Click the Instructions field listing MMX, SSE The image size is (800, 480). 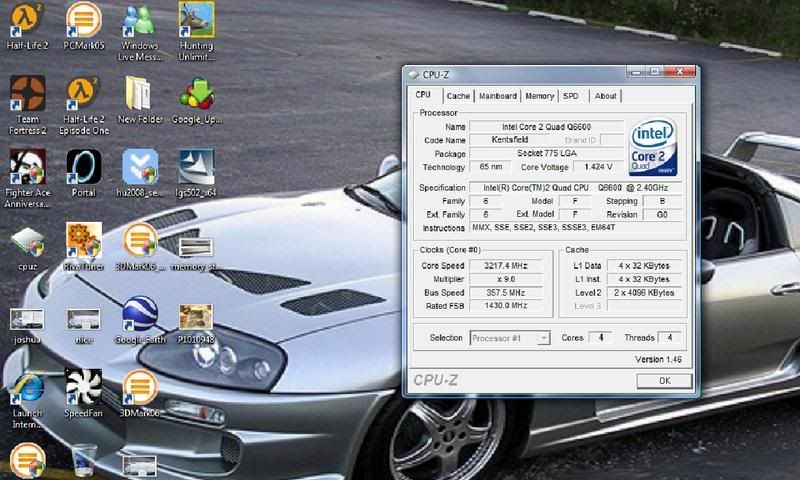tap(576, 228)
